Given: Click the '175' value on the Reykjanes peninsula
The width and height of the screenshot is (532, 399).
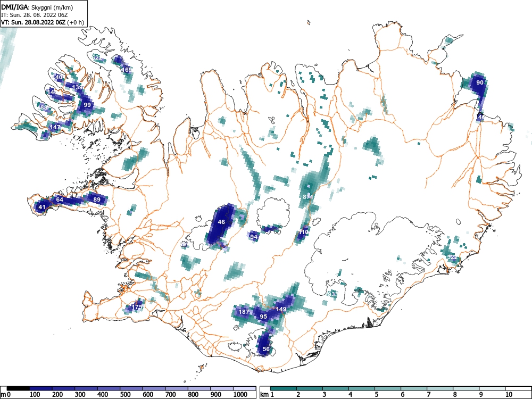Looking at the screenshot, I should (x=137, y=307).
